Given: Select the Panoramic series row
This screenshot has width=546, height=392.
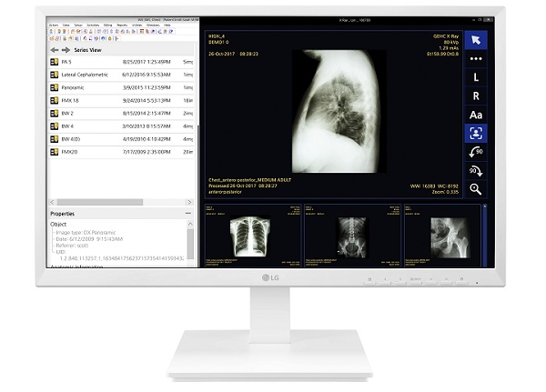Looking at the screenshot, I should (x=121, y=87).
